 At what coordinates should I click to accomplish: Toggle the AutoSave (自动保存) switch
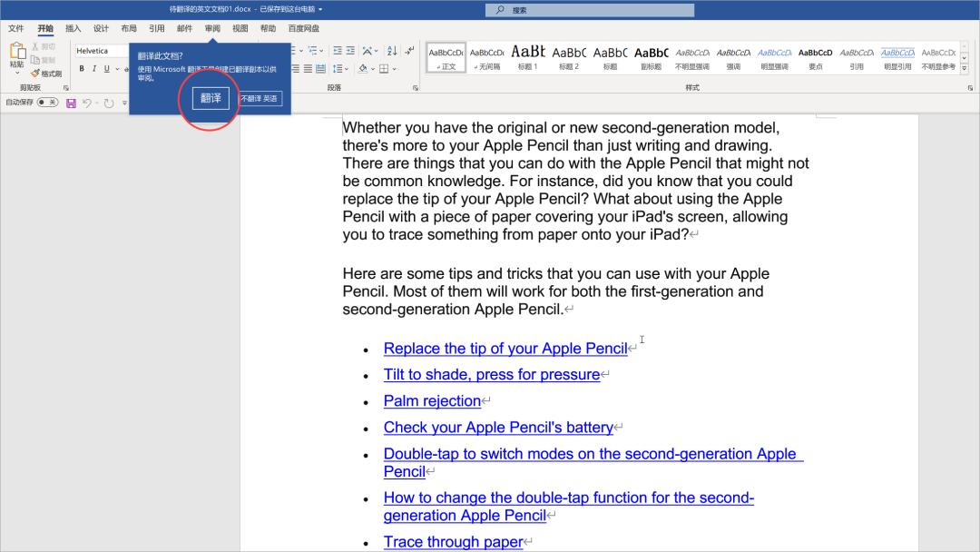tap(46, 103)
